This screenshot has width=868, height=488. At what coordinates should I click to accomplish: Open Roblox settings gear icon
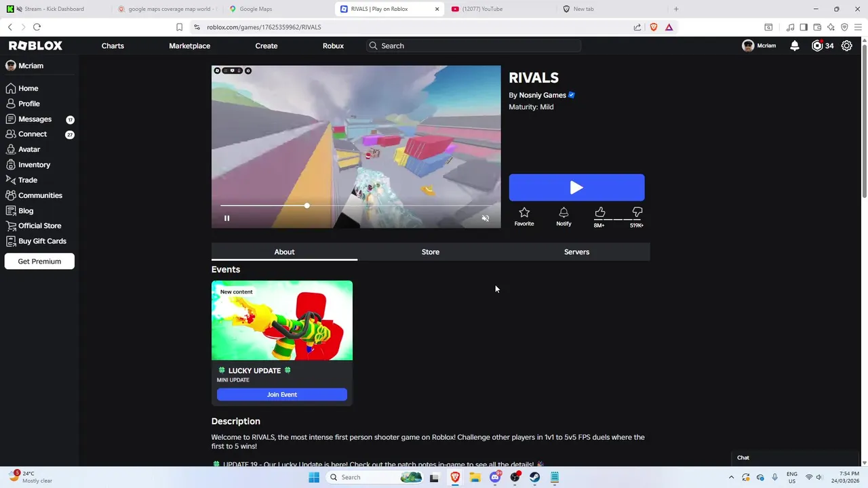[847, 45]
